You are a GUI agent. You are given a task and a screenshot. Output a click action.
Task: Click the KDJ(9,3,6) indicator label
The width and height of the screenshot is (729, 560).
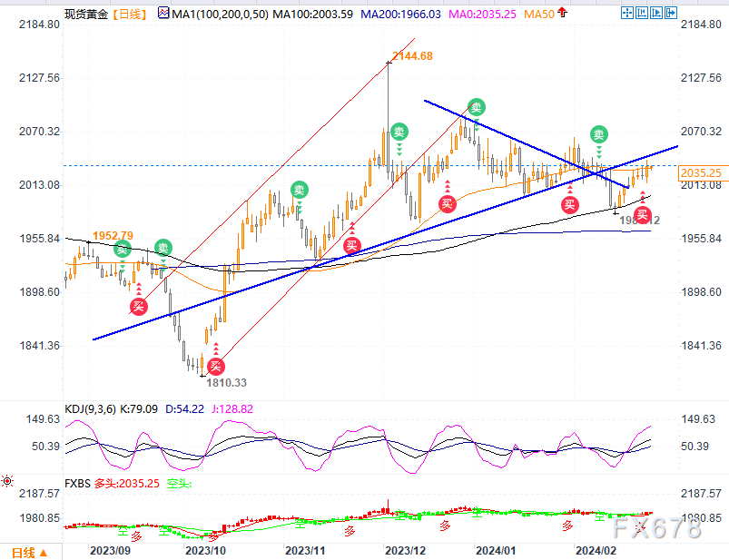tap(90, 409)
